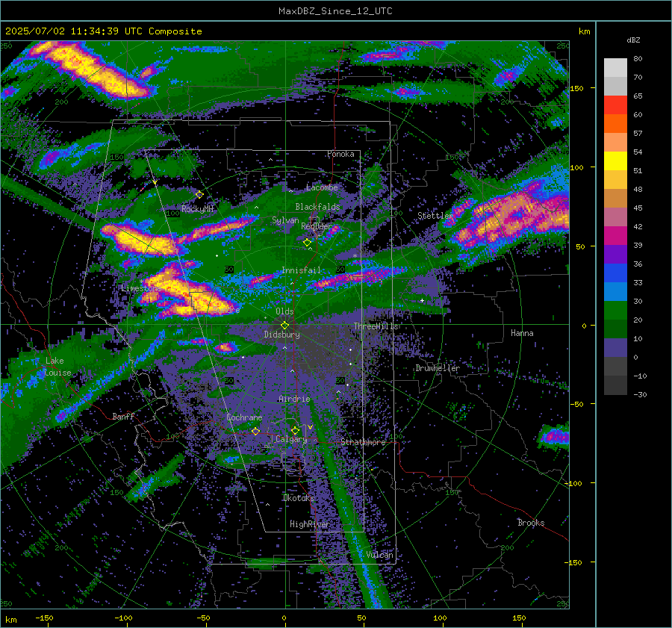This screenshot has width=672, height=628.
Task: Click the Lake Louise label
Action: [57, 367]
